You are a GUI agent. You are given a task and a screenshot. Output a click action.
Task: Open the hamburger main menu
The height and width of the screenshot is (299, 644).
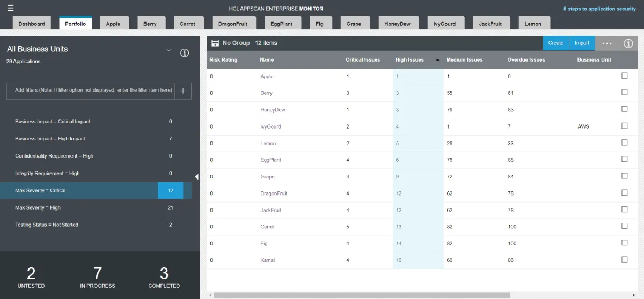(11, 8)
